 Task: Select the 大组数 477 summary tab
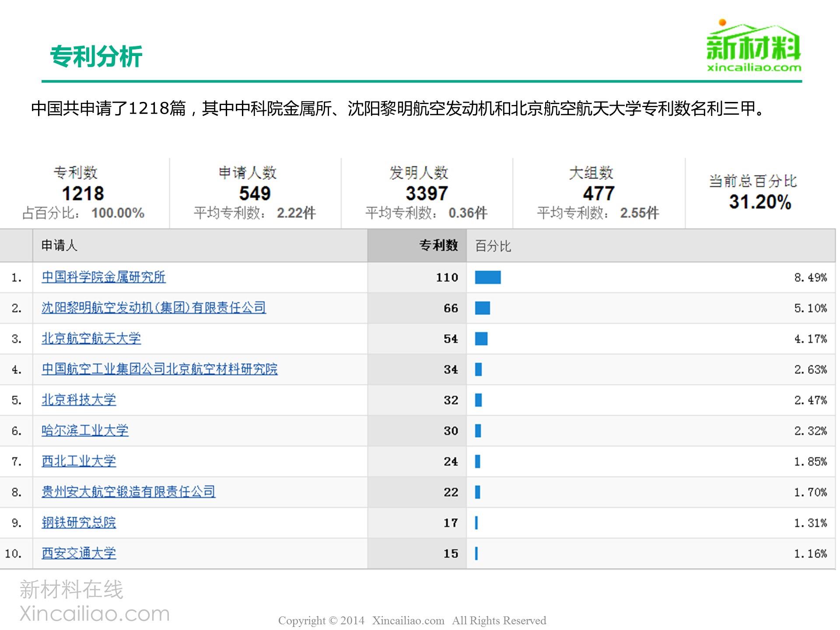598,193
